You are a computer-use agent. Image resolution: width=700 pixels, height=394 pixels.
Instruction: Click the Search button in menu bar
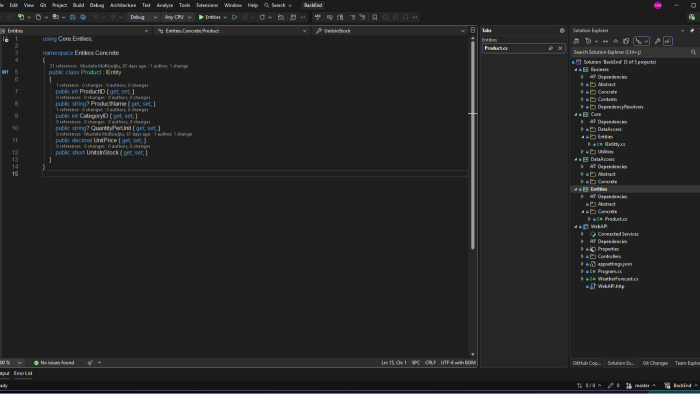278,5
